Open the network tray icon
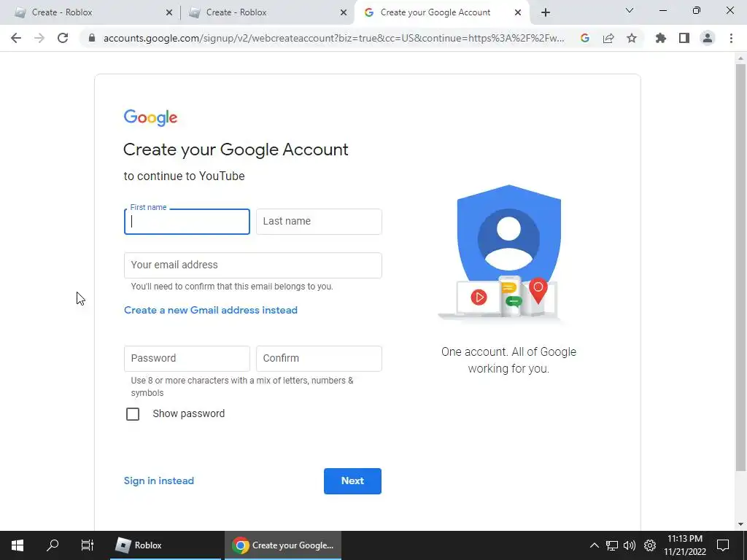Viewport: 747px width, 560px height. pyautogui.click(x=612, y=545)
